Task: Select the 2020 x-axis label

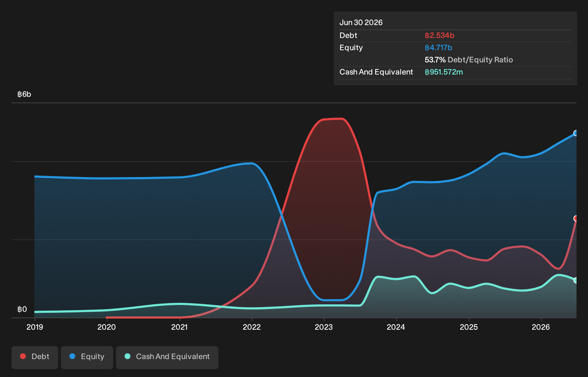Action: tap(107, 327)
